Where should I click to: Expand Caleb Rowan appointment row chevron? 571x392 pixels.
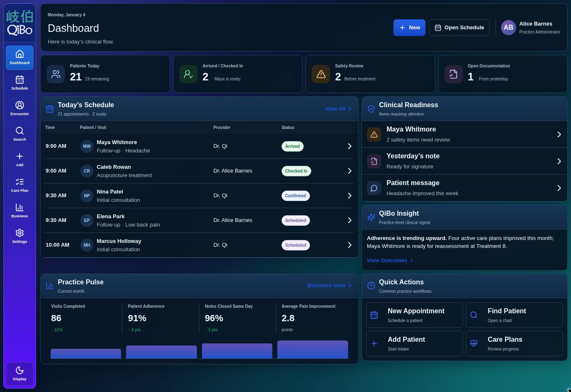(x=349, y=171)
